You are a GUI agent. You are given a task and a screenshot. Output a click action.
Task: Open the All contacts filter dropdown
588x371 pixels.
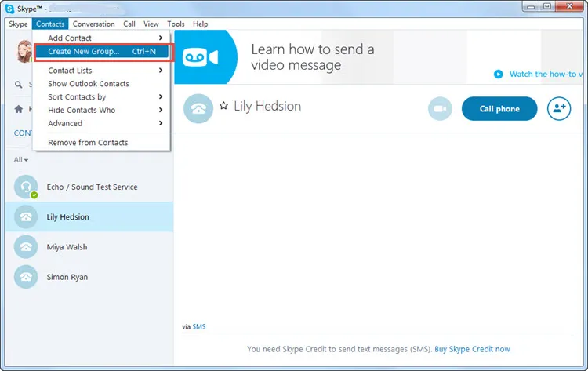click(21, 160)
